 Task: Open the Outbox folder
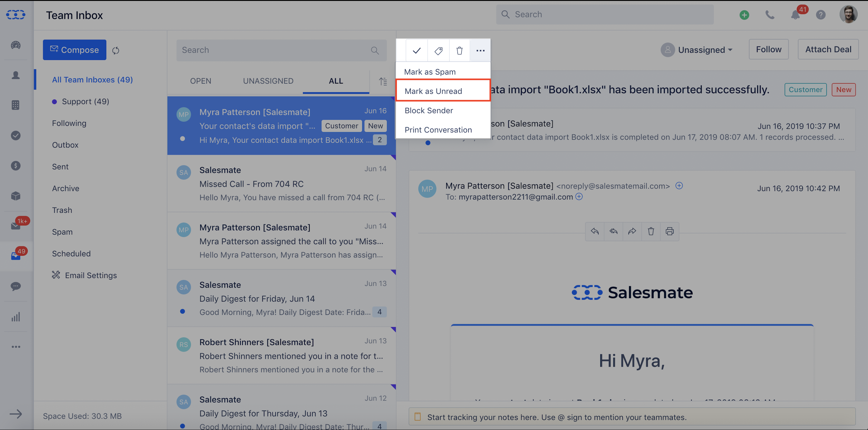point(65,145)
